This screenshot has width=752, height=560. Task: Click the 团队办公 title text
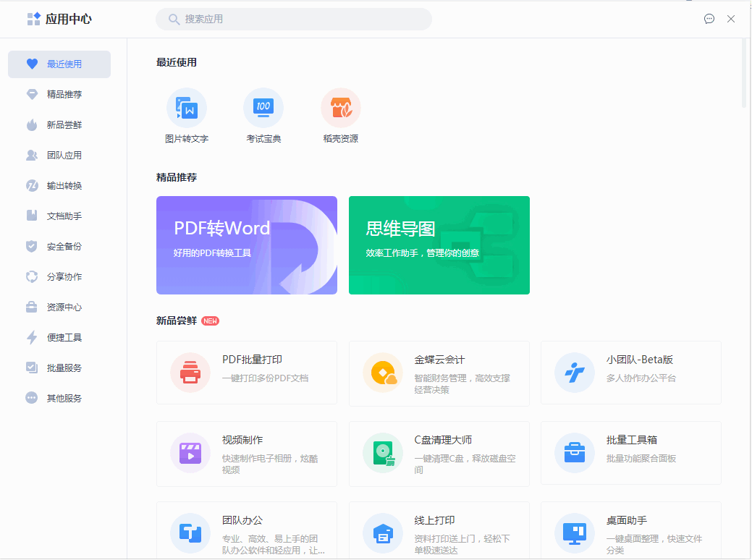(242, 520)
